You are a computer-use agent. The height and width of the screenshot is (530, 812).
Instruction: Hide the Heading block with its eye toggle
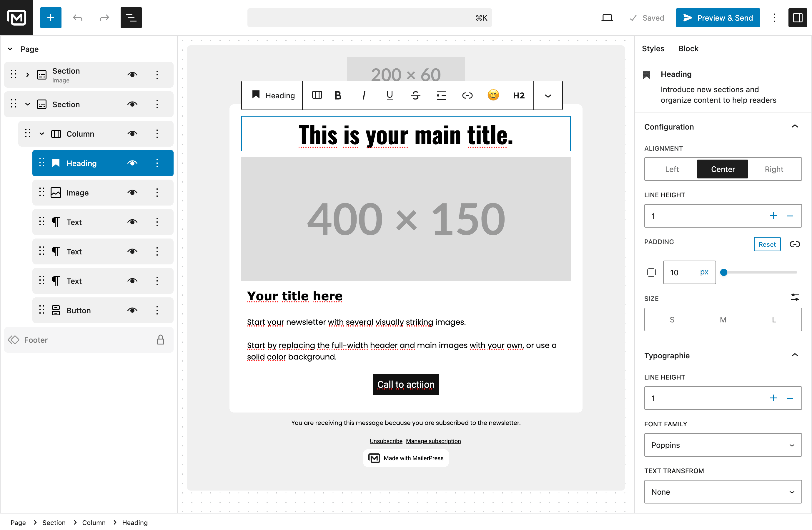click(x=132, y=163)
